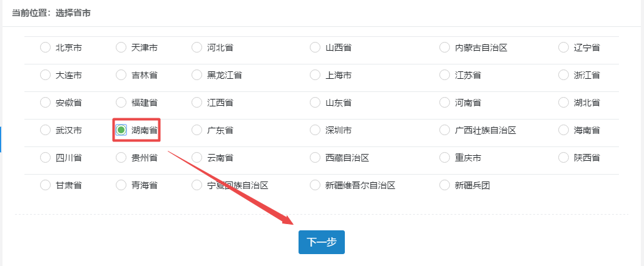Select the 浙江省 radio option

point(563,75)
